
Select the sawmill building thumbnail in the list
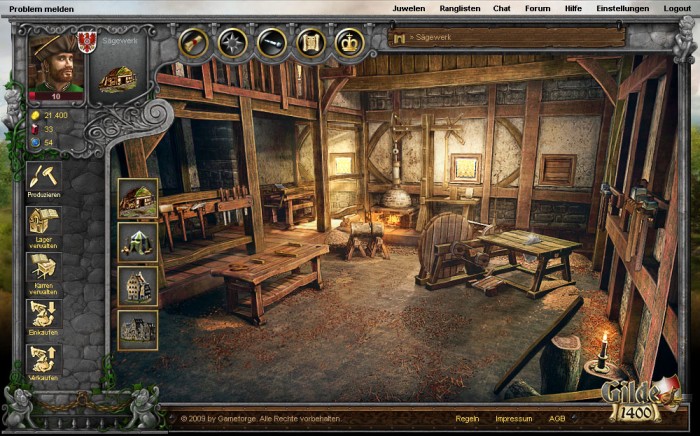click(138, 198)
